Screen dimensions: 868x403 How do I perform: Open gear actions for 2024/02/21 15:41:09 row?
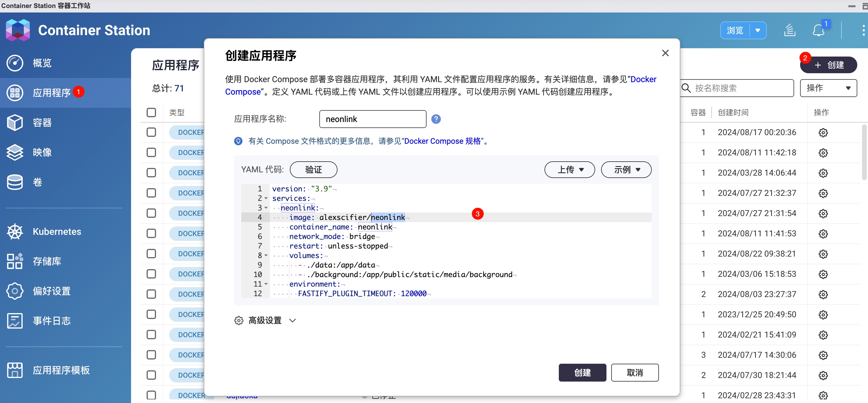point(823,335)
